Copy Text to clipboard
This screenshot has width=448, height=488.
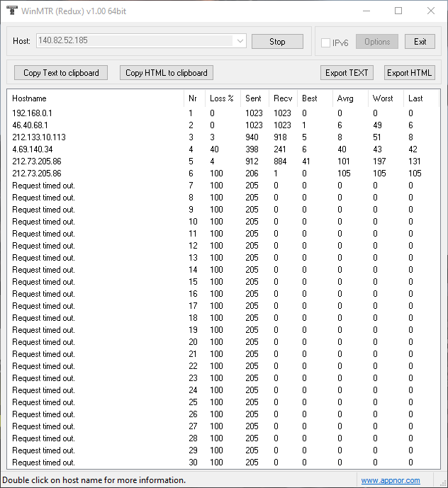coord(61,72)
